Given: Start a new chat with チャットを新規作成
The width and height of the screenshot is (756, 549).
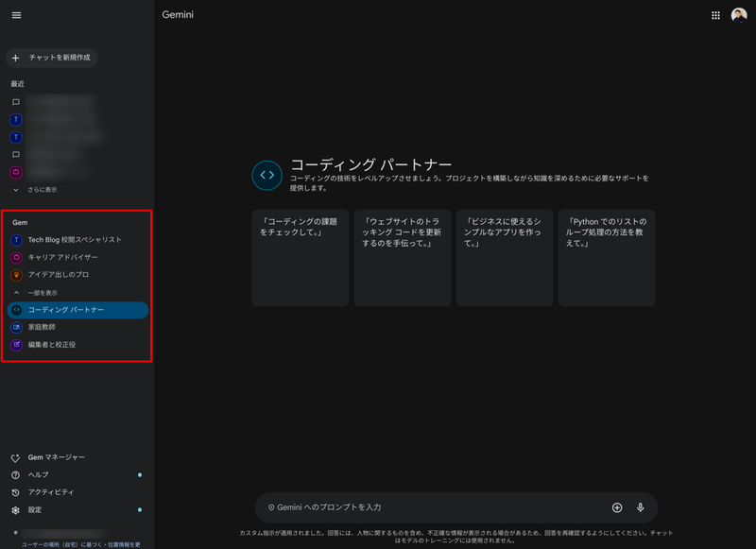Looking at the screenshot, I should (x=52, y=58).
